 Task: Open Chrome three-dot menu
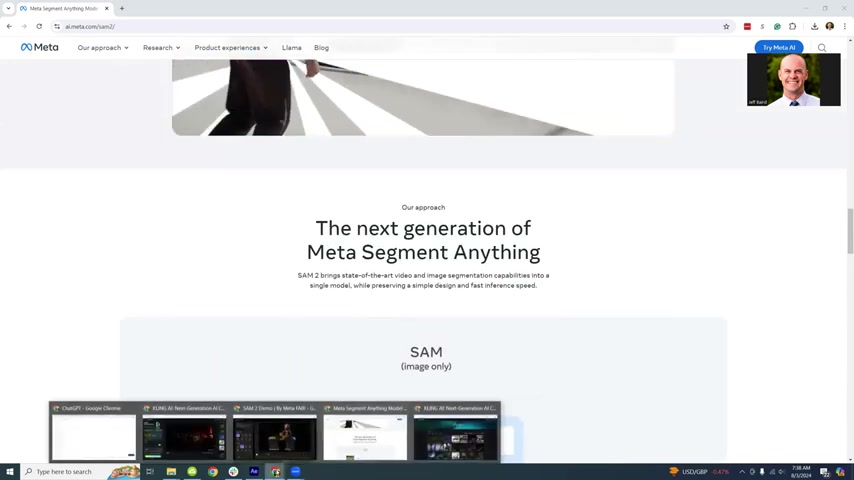tap(845, 26)
